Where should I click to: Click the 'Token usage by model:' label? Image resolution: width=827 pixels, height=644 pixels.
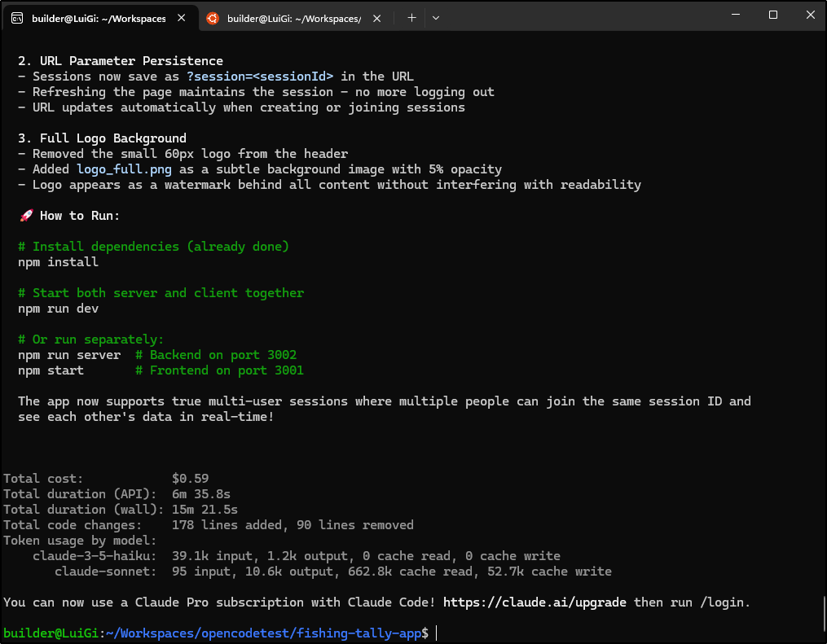click(80, 541)
